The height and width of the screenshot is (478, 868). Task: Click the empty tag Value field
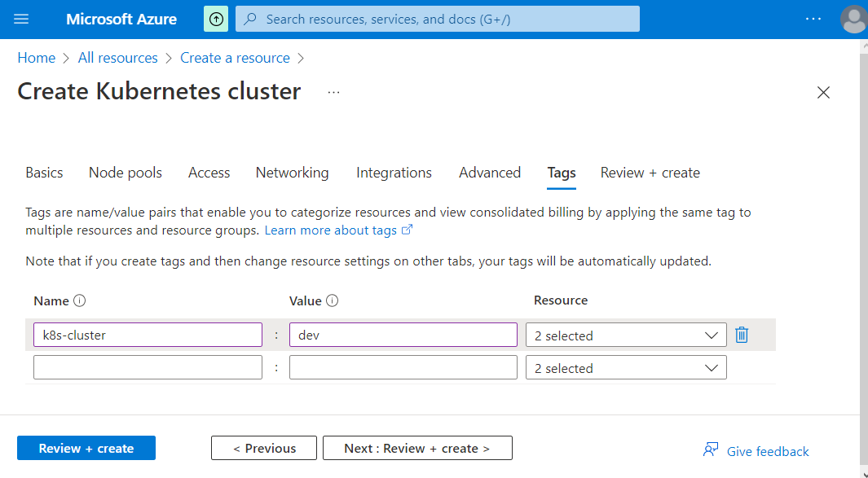tap(403, 367)
